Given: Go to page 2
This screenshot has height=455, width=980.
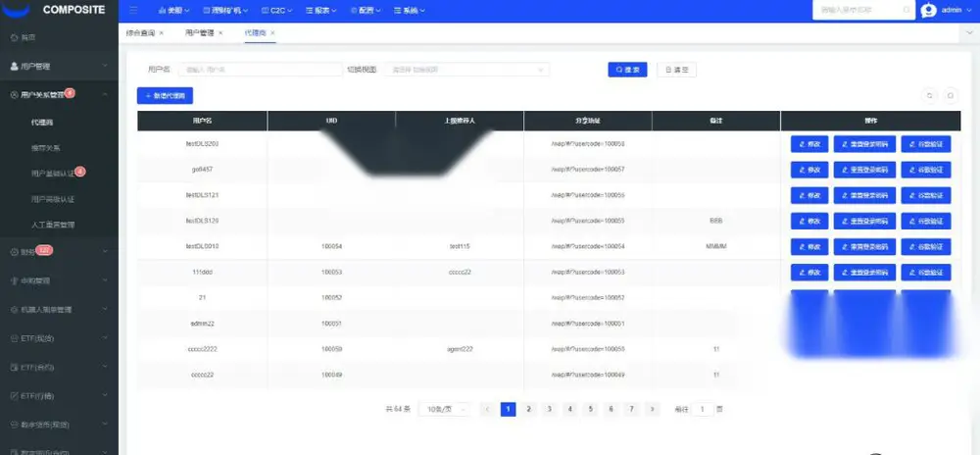Looking at the screenshot, I should pos(528,409).
